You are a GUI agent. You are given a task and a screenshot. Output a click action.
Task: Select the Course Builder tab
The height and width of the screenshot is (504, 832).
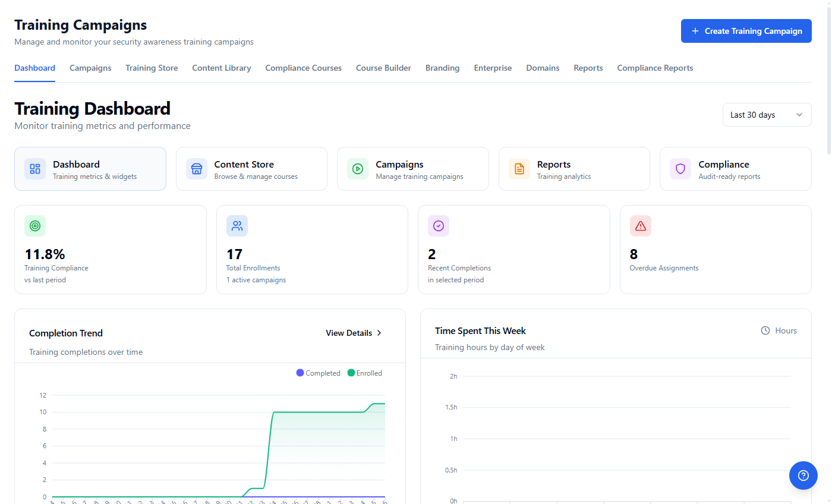coord(383,68)
